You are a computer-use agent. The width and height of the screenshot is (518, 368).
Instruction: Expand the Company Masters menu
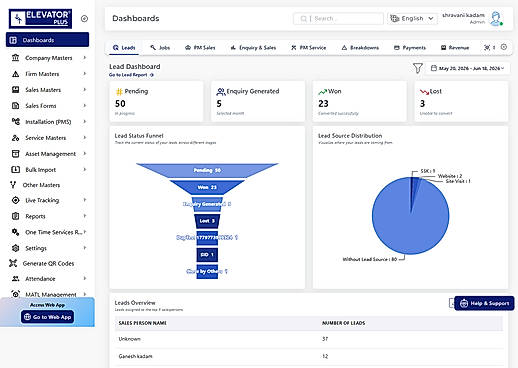[x=48, y=58]
